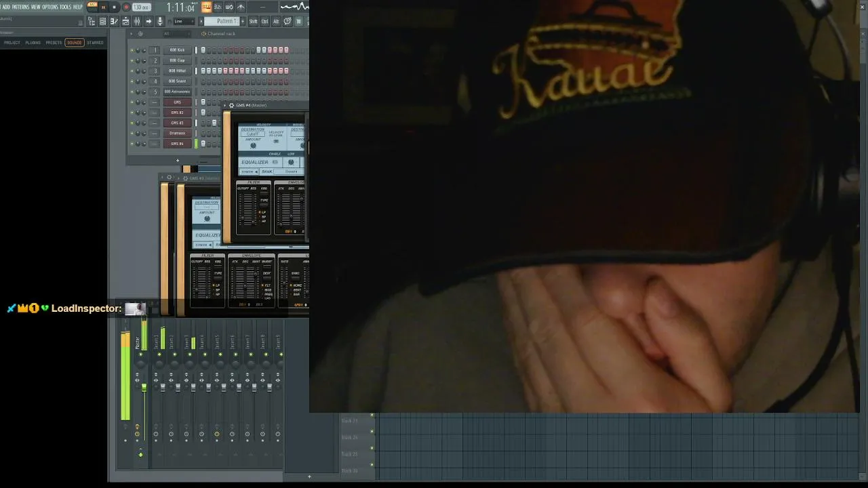Switch to the STARRED browser tab
This screenshot has height=488, width=868.
tap(95, 43)
